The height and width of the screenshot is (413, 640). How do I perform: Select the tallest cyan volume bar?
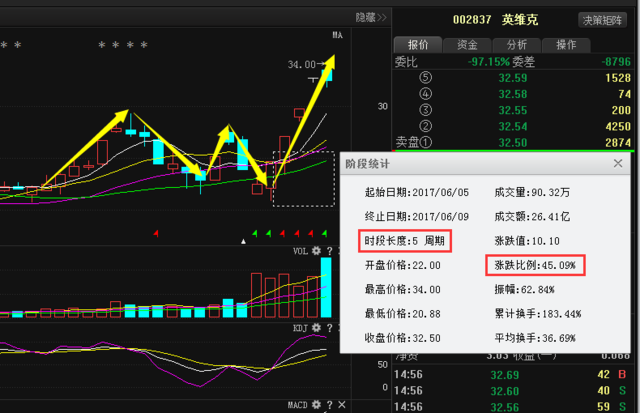[x=327, y=287]
